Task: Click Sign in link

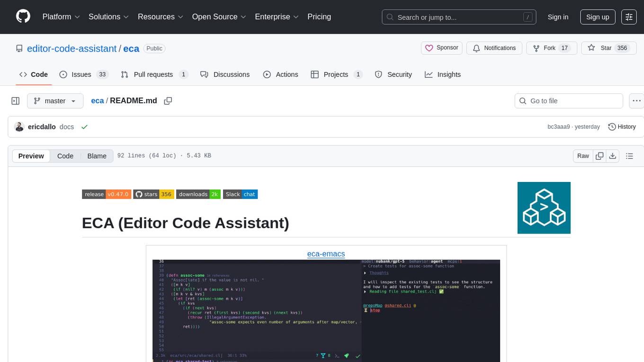Action: coord(558,17)
